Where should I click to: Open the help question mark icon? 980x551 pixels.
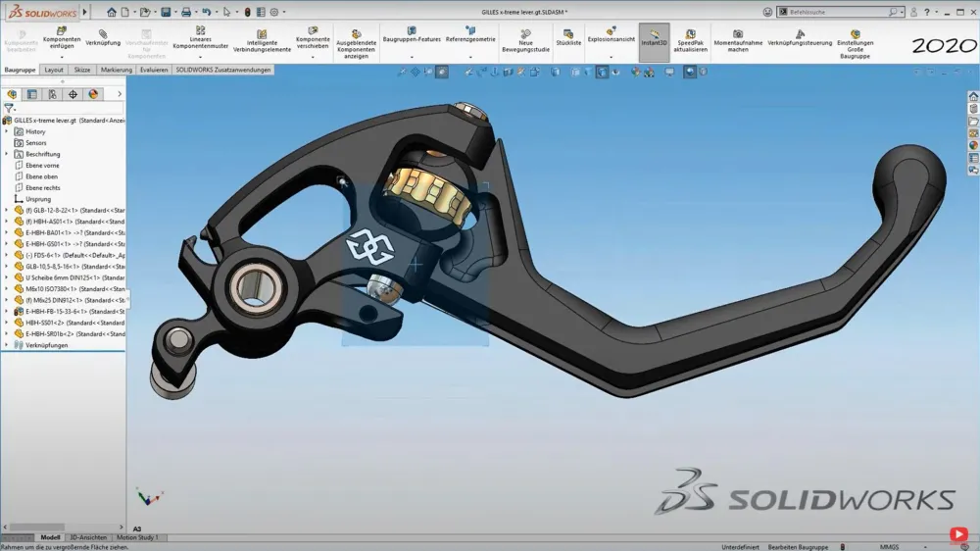click(x=927, y=12)
